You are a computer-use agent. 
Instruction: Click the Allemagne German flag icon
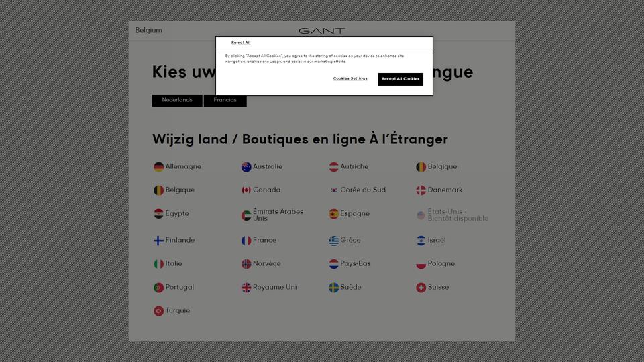point(158,167)
